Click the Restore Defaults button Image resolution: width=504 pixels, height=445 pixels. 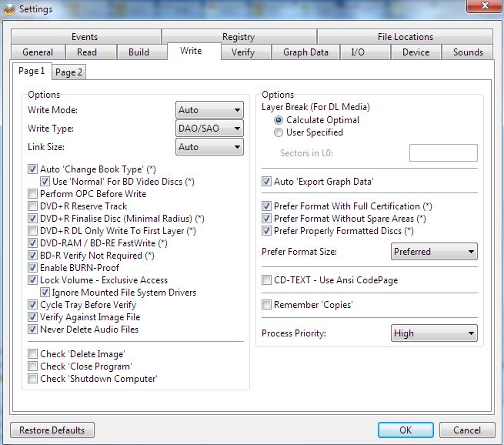pos(52,430)
